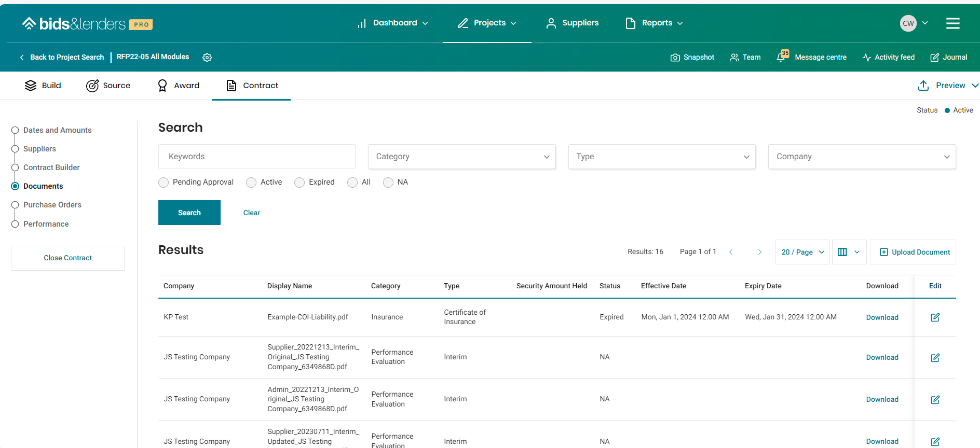Open the Message centre bell icon

point(781,57)
